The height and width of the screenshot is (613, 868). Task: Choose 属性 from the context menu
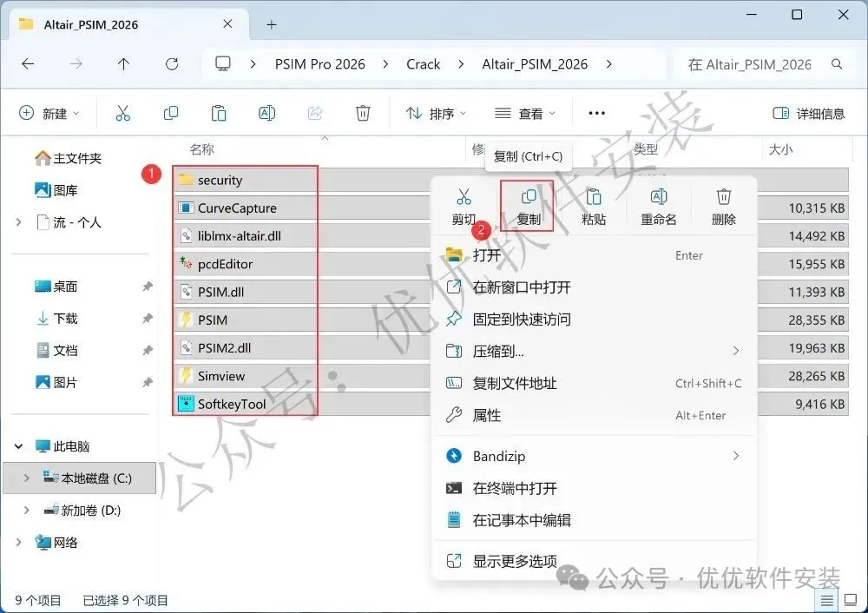(594, 415)
